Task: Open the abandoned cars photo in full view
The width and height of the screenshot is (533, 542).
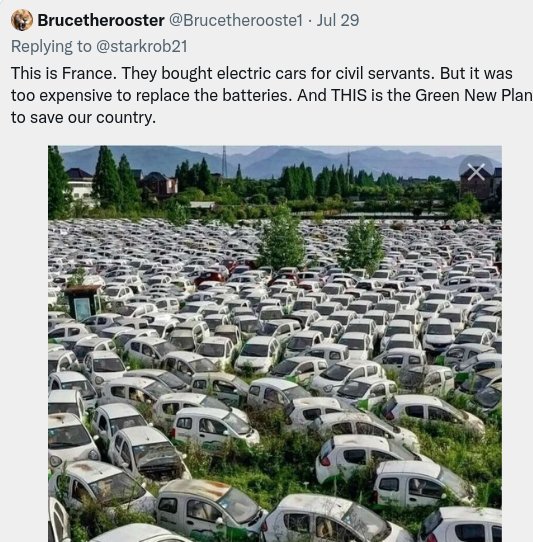Action: tap(275, 344)
